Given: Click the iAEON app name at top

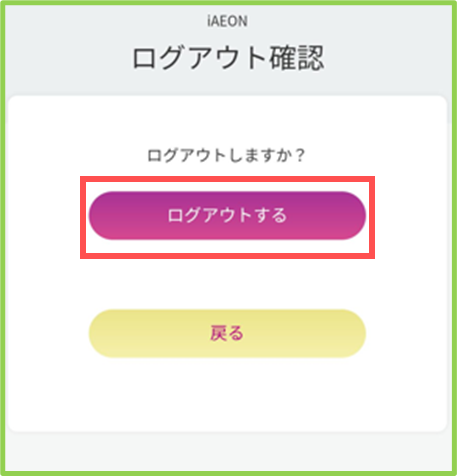Looking at the screenshot, I should click(x=227, y=21).
